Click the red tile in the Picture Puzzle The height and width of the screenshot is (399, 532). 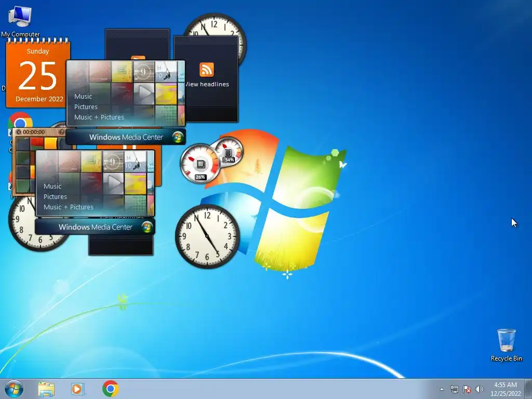click(x=37, y=142)
